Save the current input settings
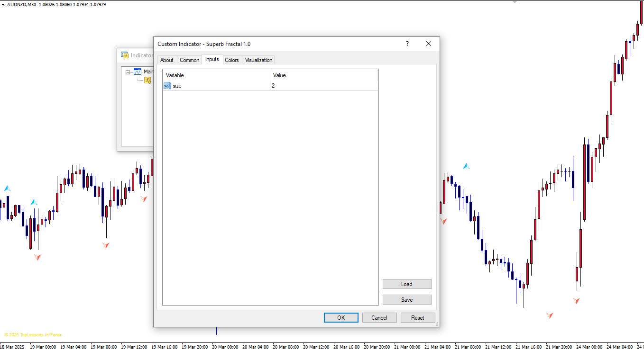Screen dimensions: 644x351 click(x=407, y=300)
